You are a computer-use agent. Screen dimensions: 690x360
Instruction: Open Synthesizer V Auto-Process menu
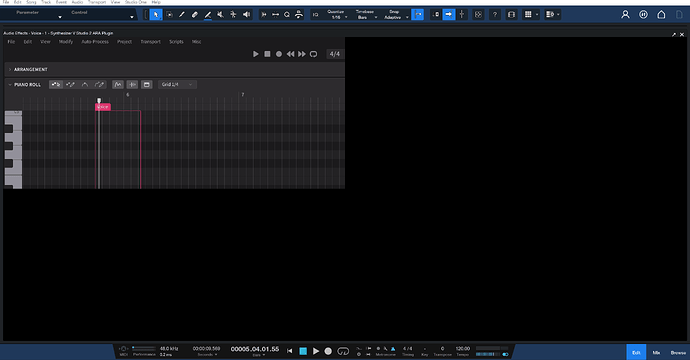click(x=95, y=42)
